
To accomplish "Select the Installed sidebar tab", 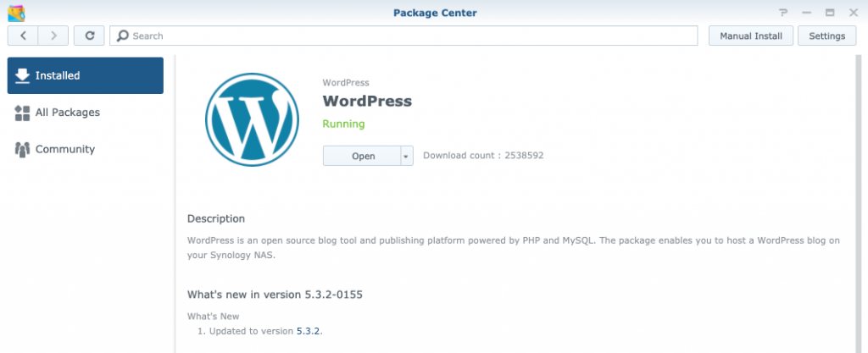I will pos(86,75).
